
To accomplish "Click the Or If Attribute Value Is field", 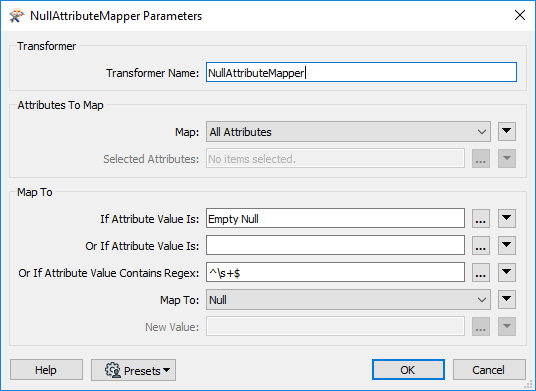I will pyautogui.click(x=335, y=245).
